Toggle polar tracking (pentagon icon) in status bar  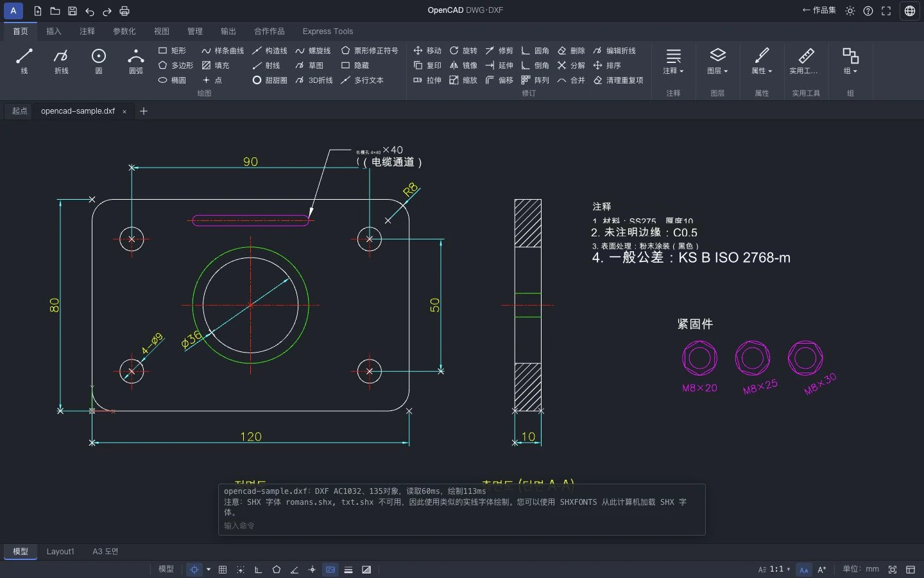277,570
